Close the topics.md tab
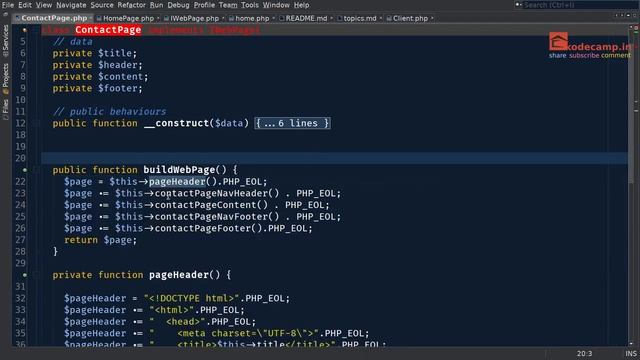This screenshot has width=640, height=360. tap(380, 18)
